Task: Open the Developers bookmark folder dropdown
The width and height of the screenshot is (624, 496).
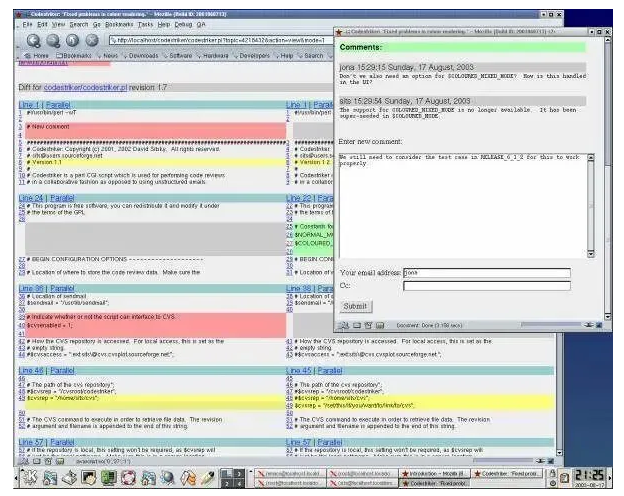Action: click(252, 56)
